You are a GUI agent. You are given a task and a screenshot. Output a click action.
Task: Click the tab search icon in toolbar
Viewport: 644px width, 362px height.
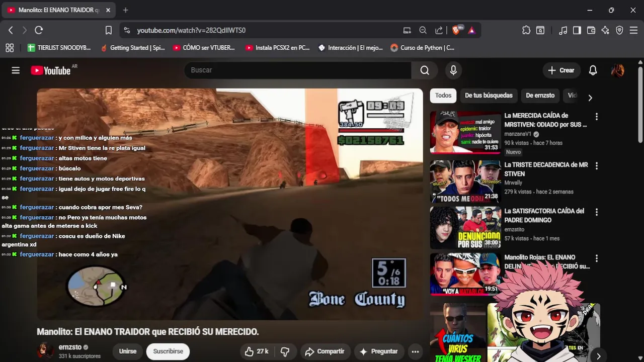point(540,30)
